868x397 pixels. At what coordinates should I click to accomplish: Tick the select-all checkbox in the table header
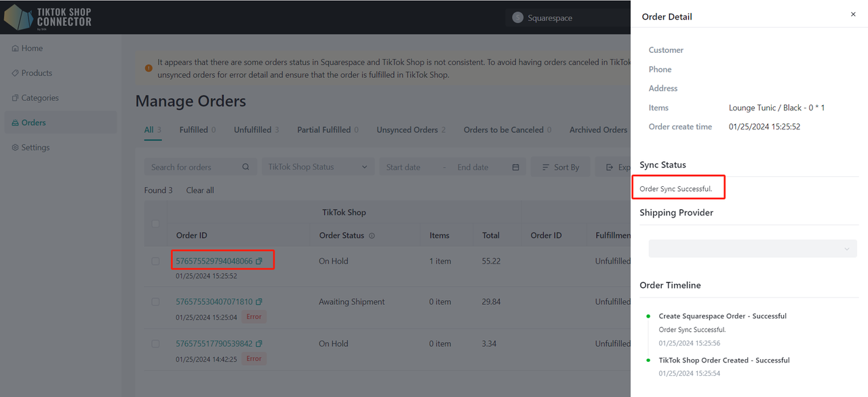click(x=155, y=224)
